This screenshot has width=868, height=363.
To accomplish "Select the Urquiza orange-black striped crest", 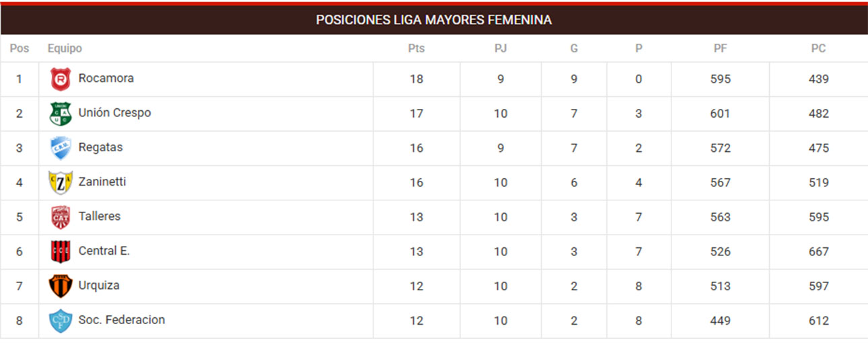I will (61, 286).
